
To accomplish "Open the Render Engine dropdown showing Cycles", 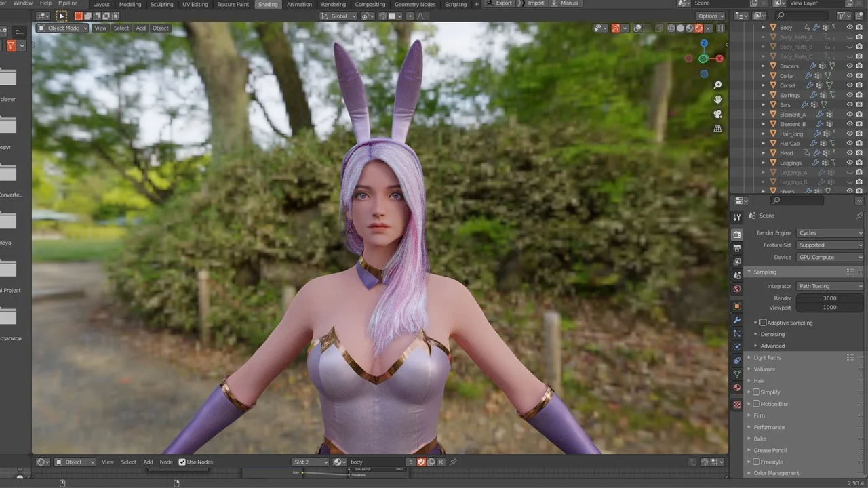I will pos(830,232).
